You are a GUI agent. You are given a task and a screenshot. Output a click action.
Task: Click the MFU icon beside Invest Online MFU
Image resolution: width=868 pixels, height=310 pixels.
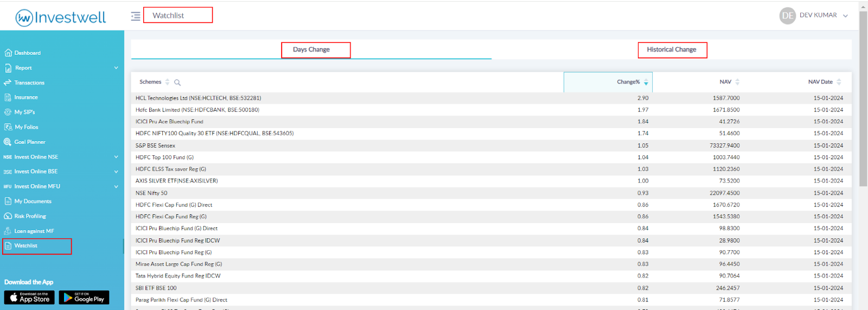click(8, 186)
